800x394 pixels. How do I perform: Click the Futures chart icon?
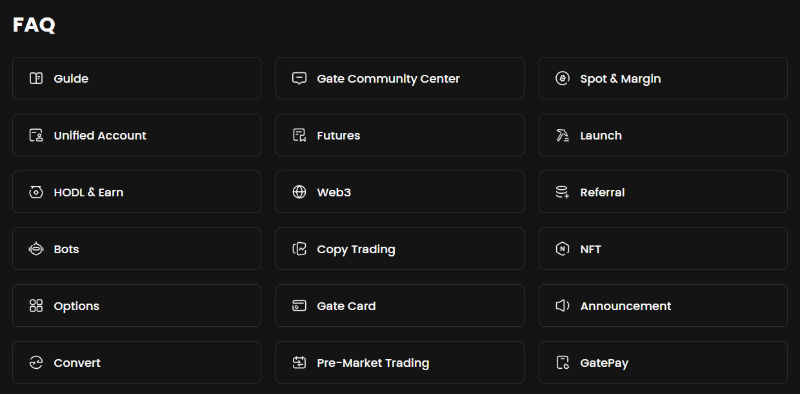coord(299,135)
